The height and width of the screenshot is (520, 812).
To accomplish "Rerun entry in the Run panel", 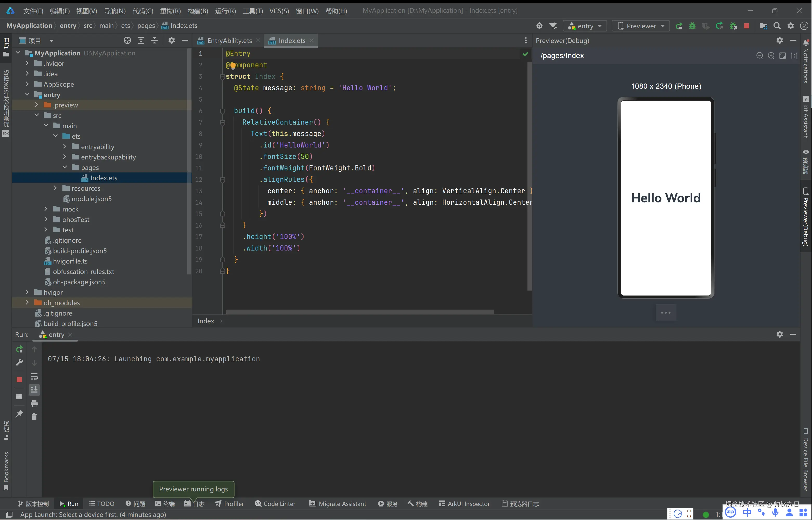I will pyautogui.click(x=19, y=349).
